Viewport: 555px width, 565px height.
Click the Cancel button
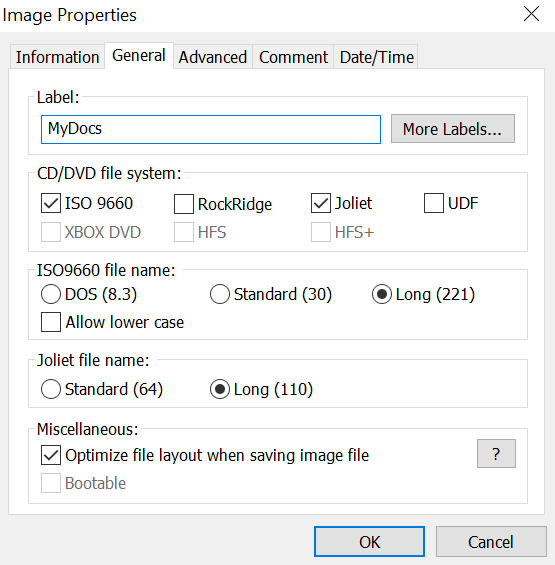(491, 542)
